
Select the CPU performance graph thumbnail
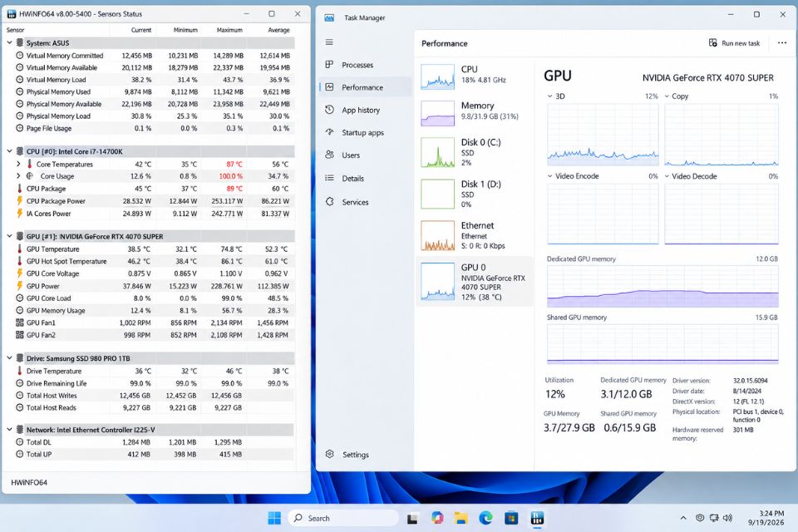pyautogui.click(x=438, y=76)
